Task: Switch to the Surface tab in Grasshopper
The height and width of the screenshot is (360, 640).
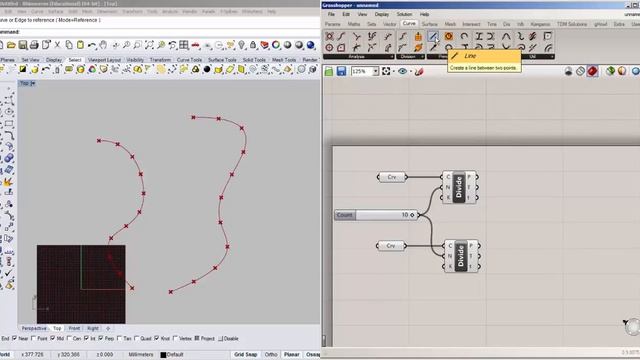Action: pyautogui.click(x=429, y=24)
